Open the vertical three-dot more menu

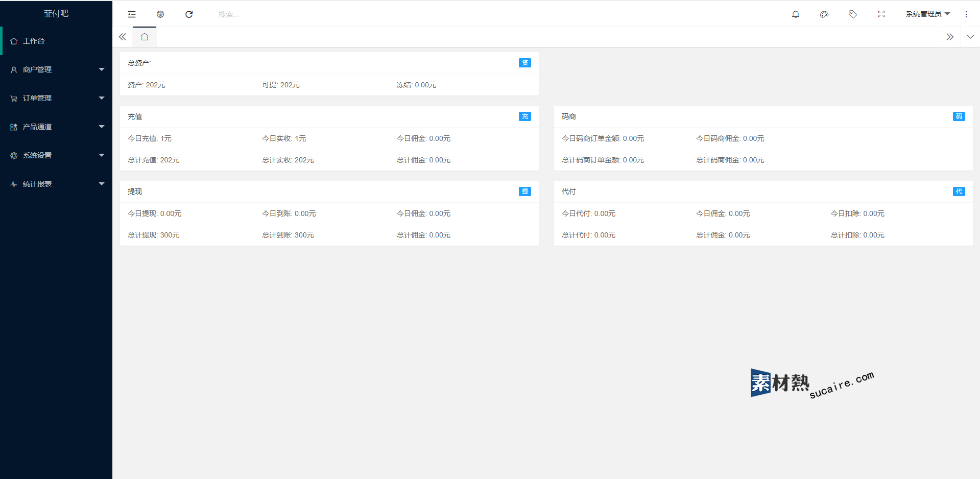pyautogui.click(x=966, y=14)
